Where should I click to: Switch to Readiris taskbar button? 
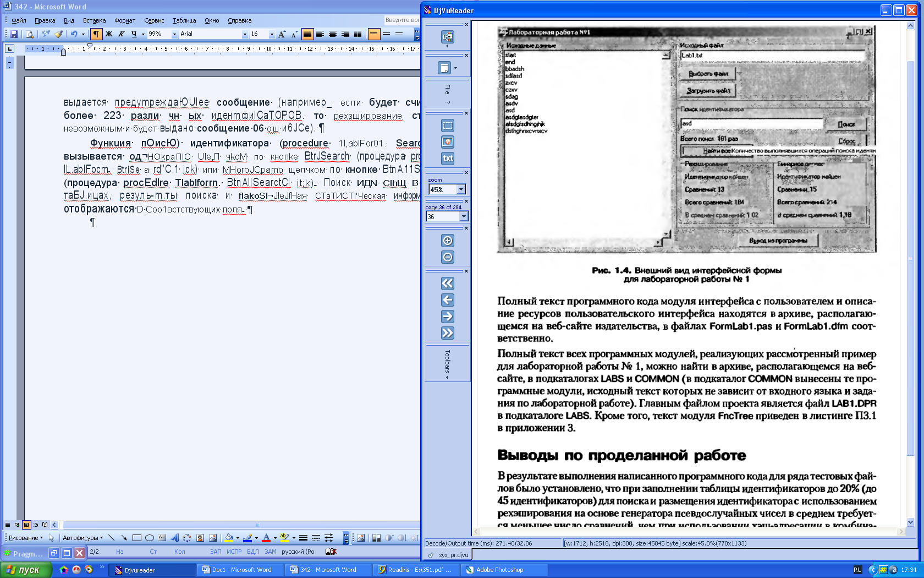click(x=415, y=570)
